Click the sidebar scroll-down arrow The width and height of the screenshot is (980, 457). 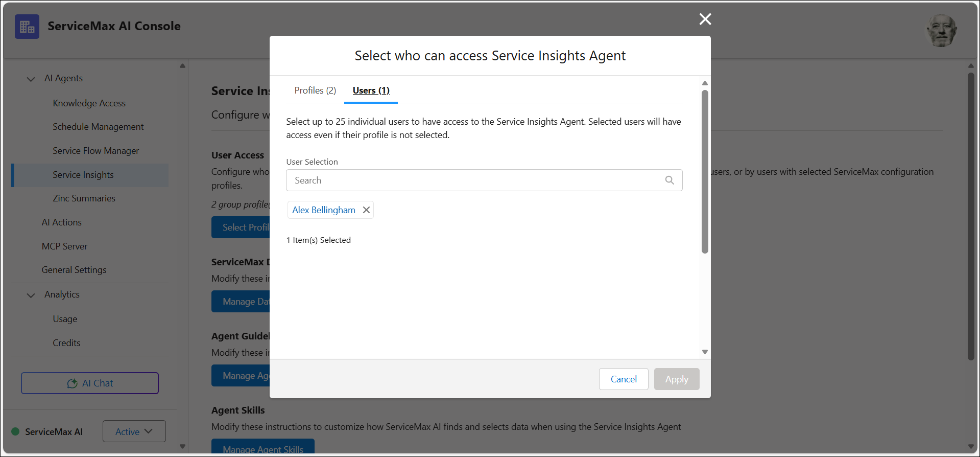pos(182,446)
